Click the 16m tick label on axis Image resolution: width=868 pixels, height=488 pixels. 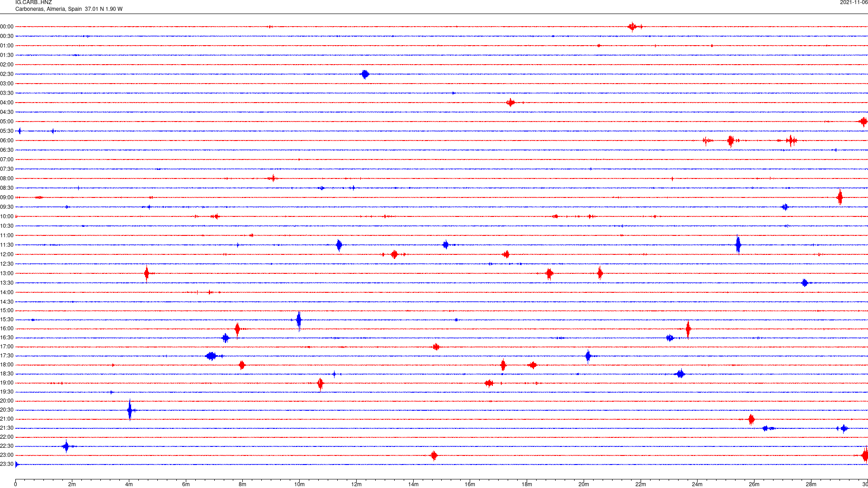pos(470,484)
